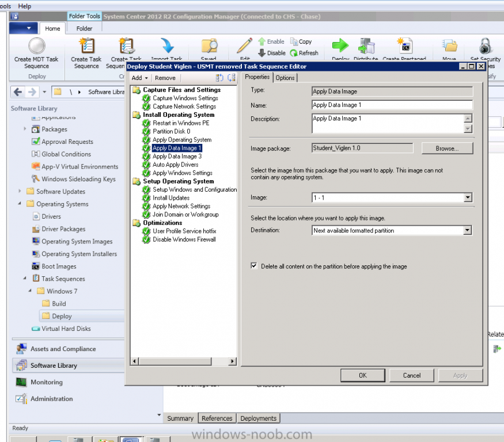The image size is (504, 442).
Task: Click Edit pencil icon in ribbon
Action: 245,45
